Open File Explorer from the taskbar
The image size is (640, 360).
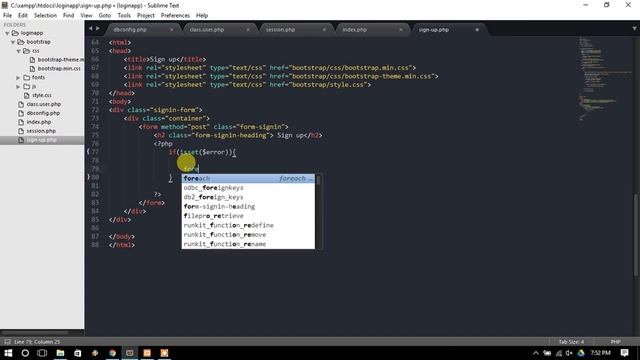60,353
